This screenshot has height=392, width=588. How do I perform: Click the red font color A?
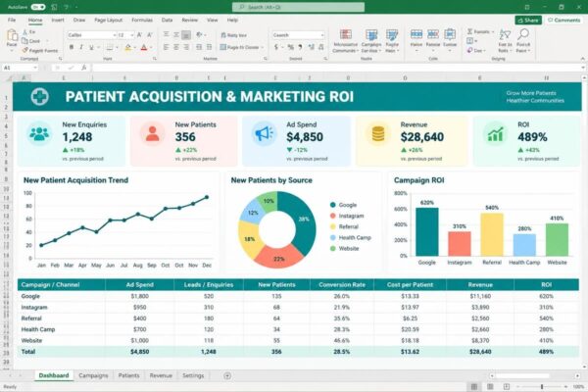tap(144, 47)
